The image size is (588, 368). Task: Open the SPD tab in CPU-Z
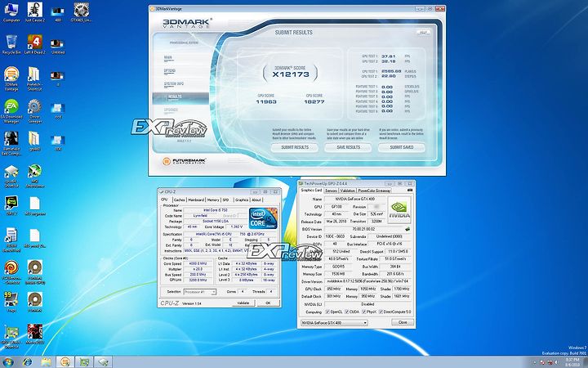225,200
